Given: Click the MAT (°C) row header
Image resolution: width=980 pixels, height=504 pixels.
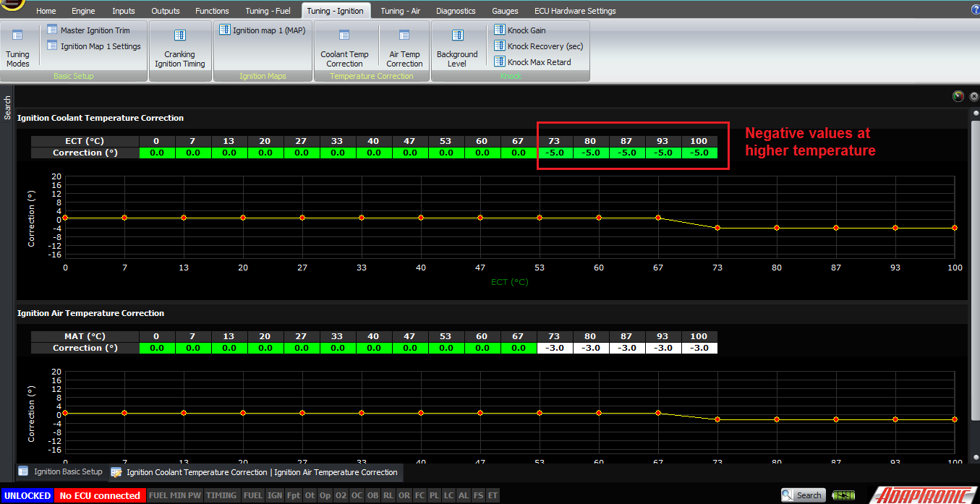Looking at the screenshot, I should point(85,336).
